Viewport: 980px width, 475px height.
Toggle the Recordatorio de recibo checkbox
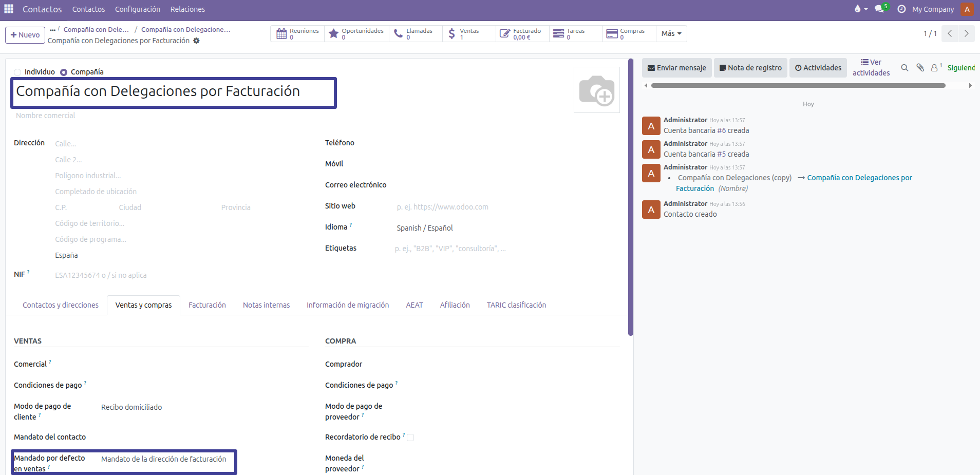pyautogui.click(x=410, y=438)
